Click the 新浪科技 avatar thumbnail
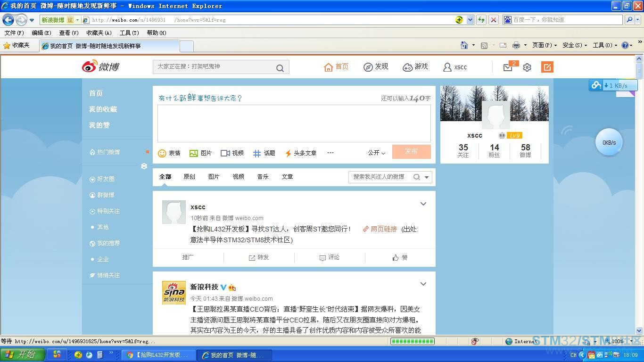Image resolution: width=644 pixels, height=362 pixels. point(174,293)
